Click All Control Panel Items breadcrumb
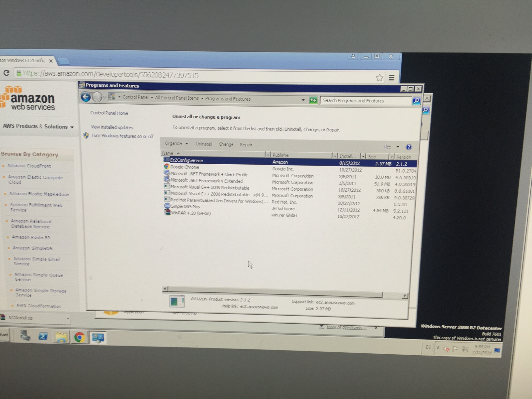The image size is (532, 399). (177, 98)
